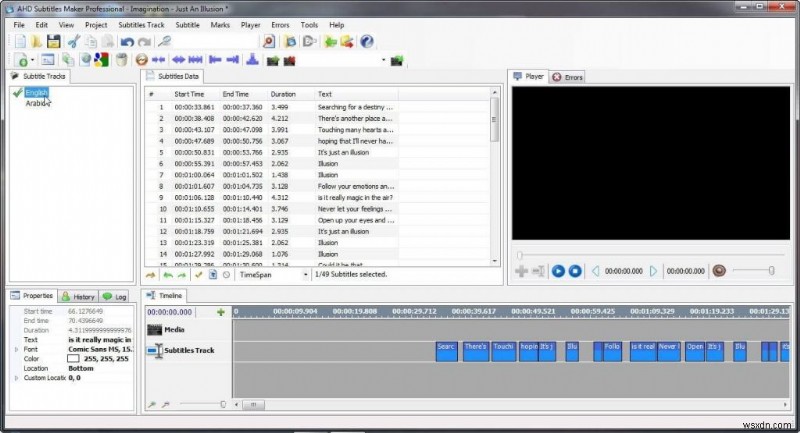
Task: Click the subtitle properties window icon
Action: click(47, 60)
